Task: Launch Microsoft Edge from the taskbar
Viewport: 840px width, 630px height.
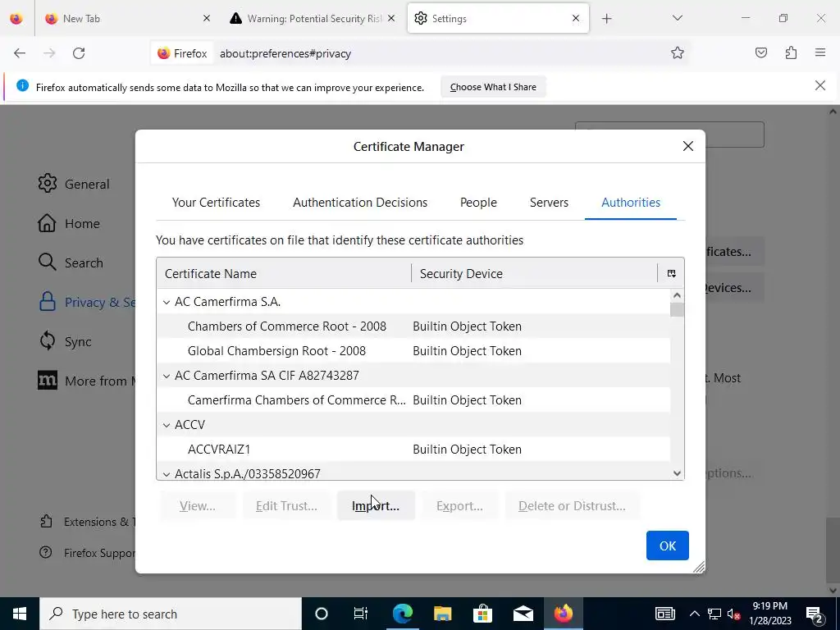Action: point(402,614)
